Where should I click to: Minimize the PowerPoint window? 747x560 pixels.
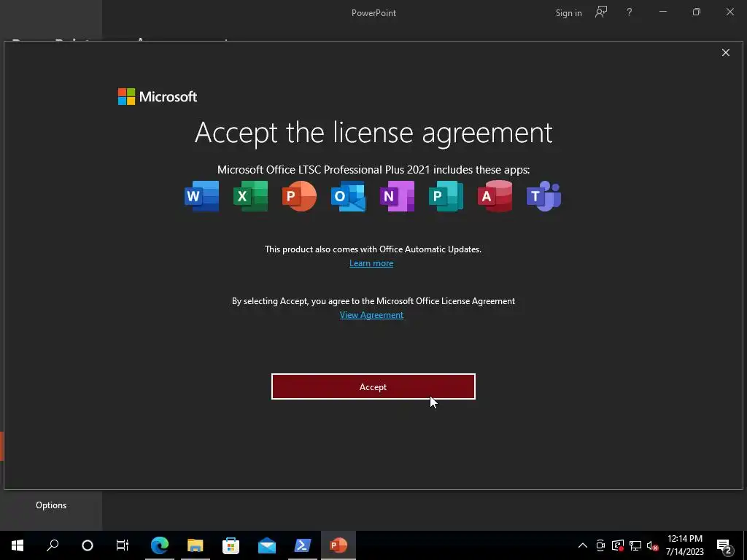(x=662, y=12)
